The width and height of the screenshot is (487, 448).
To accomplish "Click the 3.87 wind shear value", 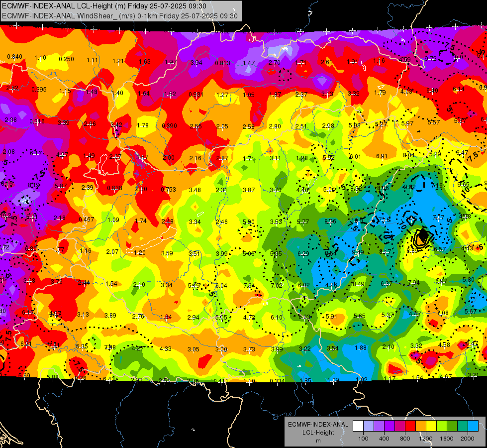I will 248,190.
